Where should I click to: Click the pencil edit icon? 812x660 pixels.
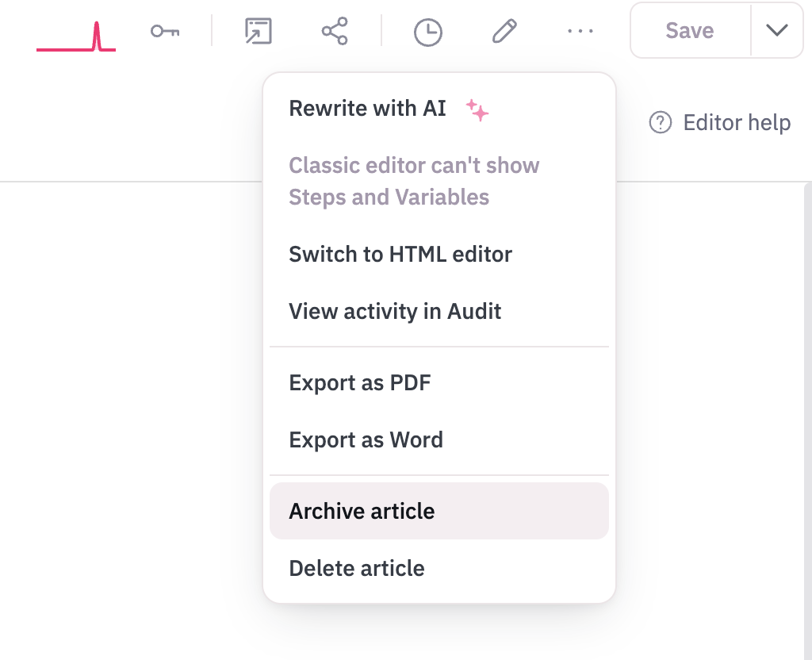[x=504, y=31]
